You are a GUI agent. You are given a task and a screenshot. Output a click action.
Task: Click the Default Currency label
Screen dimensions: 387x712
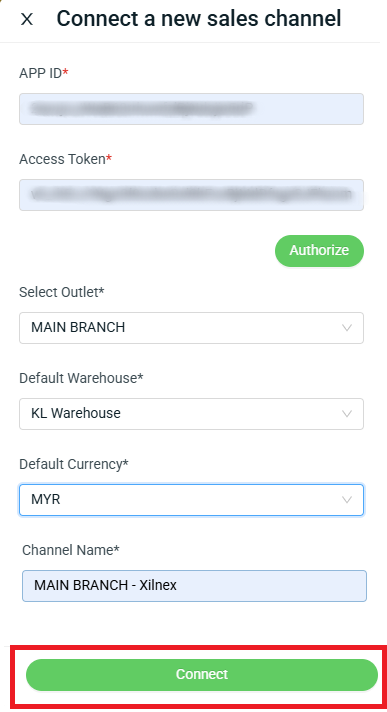click(x=74, y=464)
